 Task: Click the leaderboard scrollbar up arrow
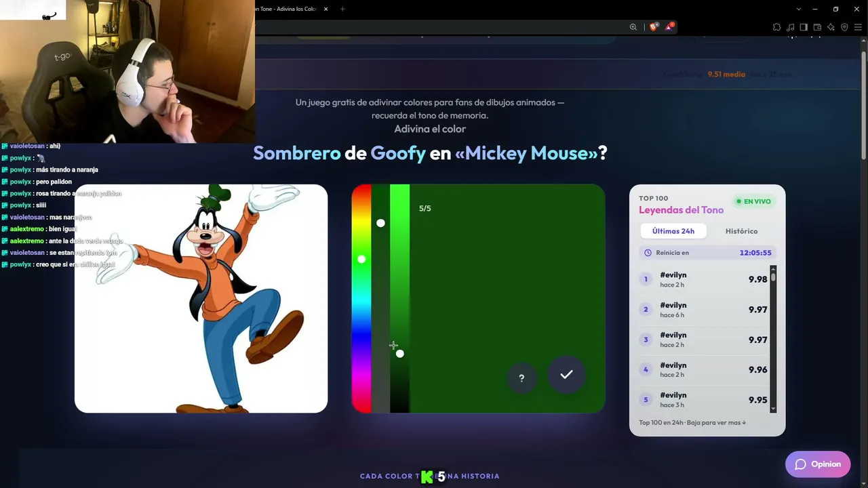point(773,269)
